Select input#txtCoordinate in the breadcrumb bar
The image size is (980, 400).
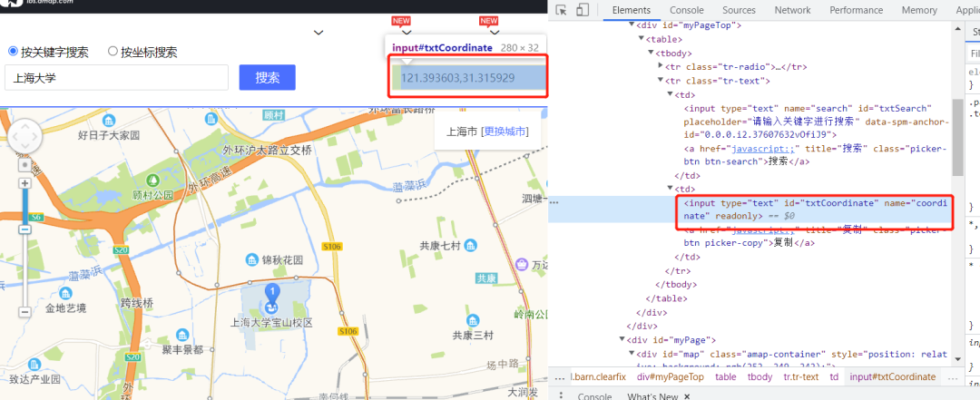[892, 377]
